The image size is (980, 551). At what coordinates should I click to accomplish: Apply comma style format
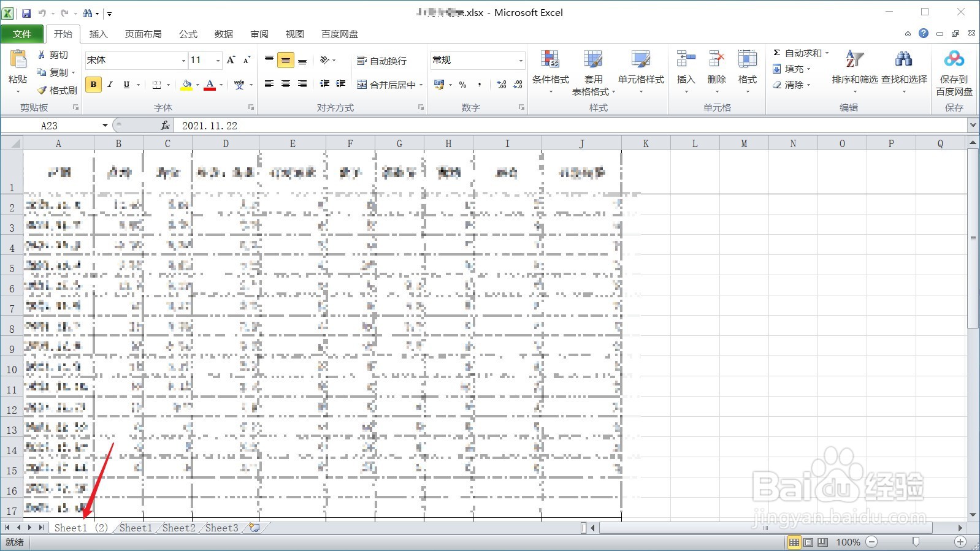coord(479,85)
